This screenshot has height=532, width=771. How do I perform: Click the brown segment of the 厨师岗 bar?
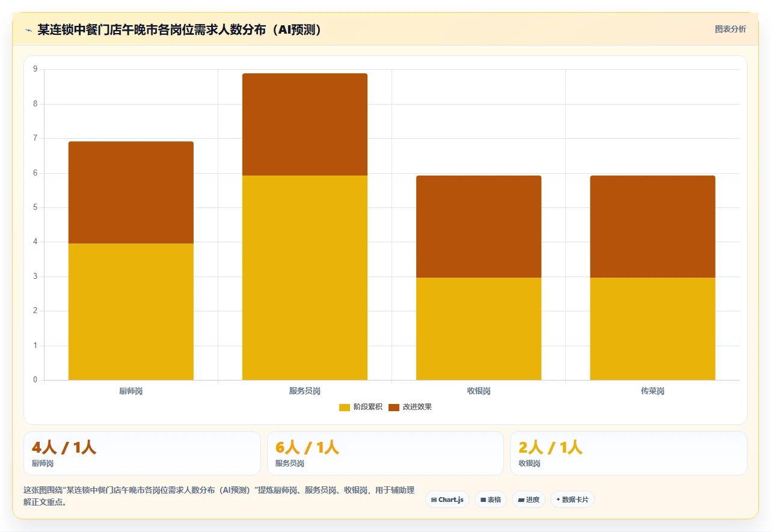point(131,192)
